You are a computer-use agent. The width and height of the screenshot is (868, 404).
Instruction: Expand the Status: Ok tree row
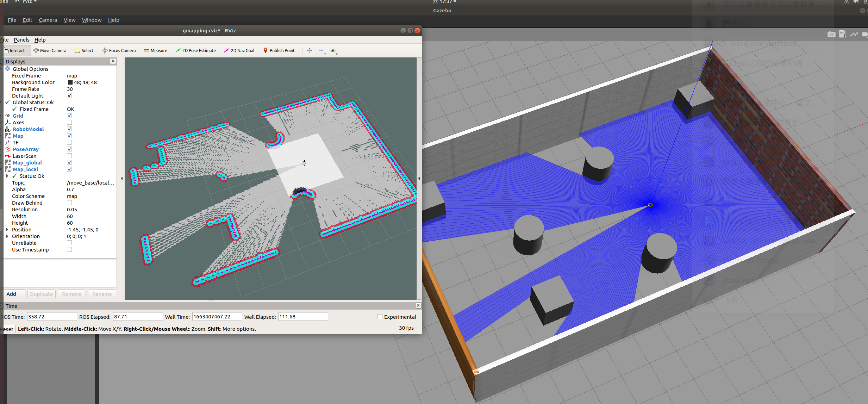coord(7,176)
